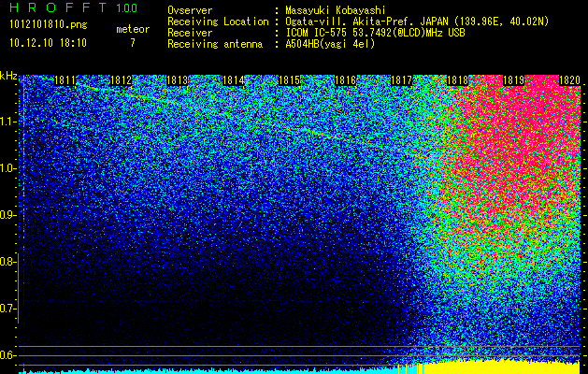Click the 1813 time marker

[x=177, y=80]
